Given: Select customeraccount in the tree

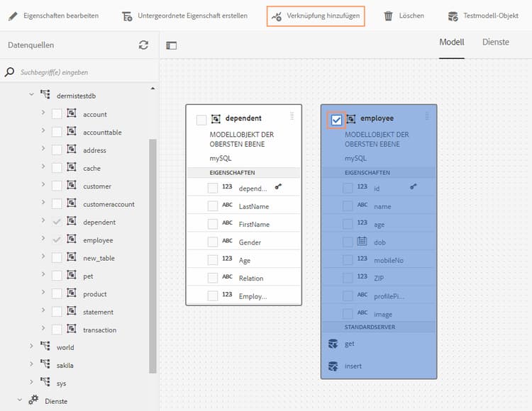Looking at the screenshot, I should tap(109, 204).
